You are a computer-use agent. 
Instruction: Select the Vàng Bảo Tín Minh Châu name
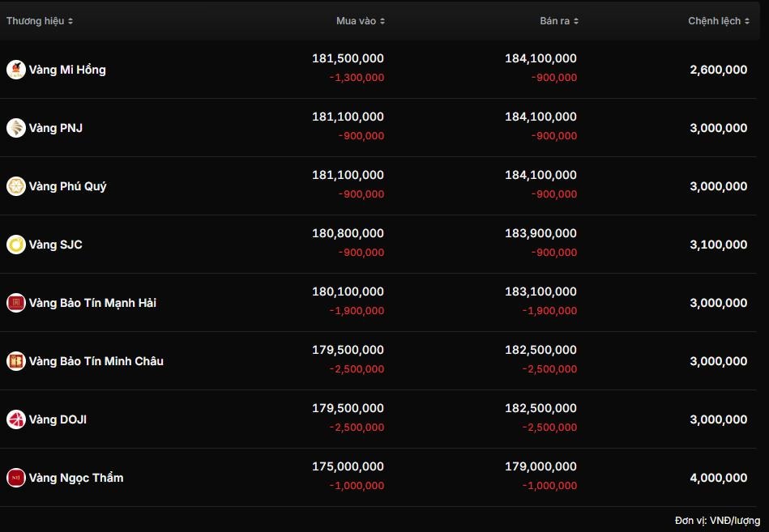96,361
